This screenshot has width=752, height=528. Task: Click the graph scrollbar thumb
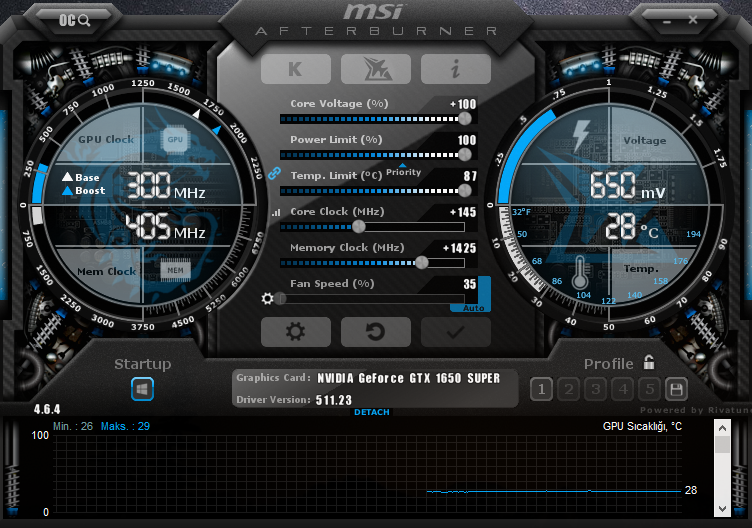(x=722, y=445)
